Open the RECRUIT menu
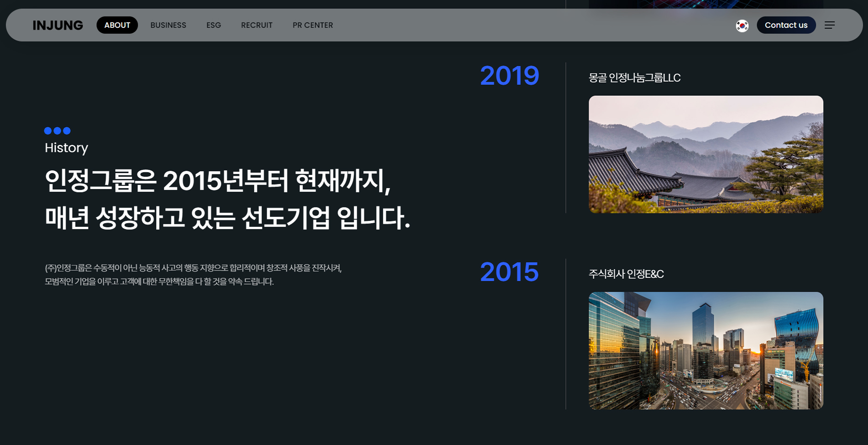This screenshot has width=868, height=445. 256,25
